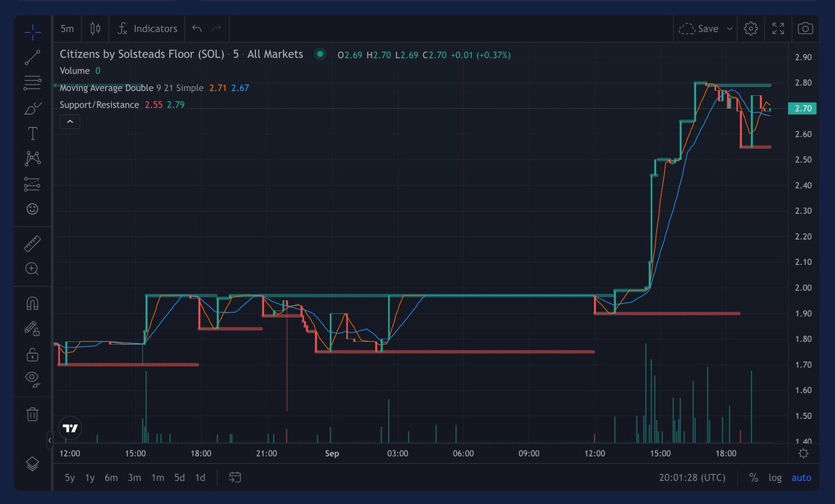The image size is (835, 504).
Task: Open the emoji icons tool
Action: (x=32, y=209)
